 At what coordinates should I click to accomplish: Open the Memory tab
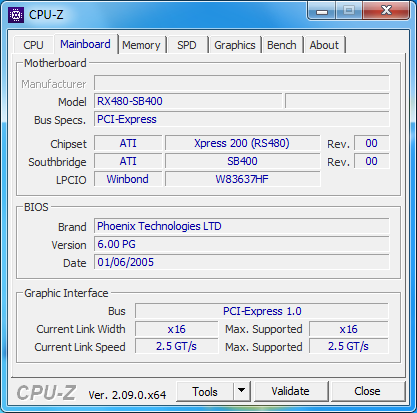[141, 45]
